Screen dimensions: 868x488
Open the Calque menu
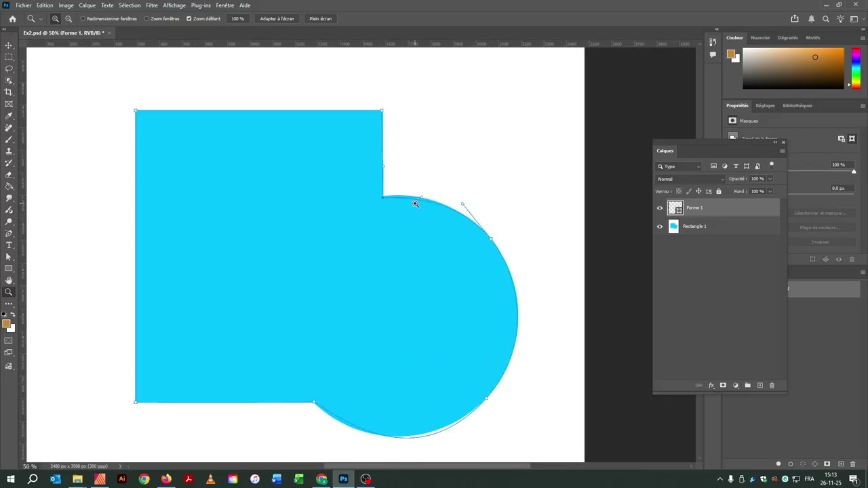87,5
